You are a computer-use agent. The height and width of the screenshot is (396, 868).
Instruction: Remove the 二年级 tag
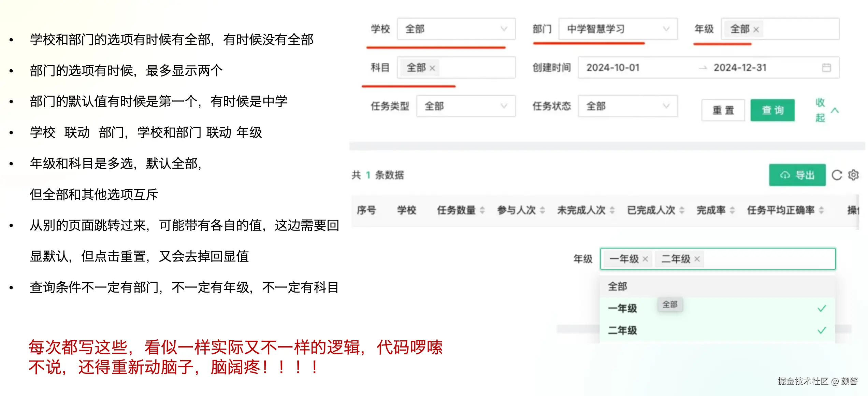pos(697,259)
